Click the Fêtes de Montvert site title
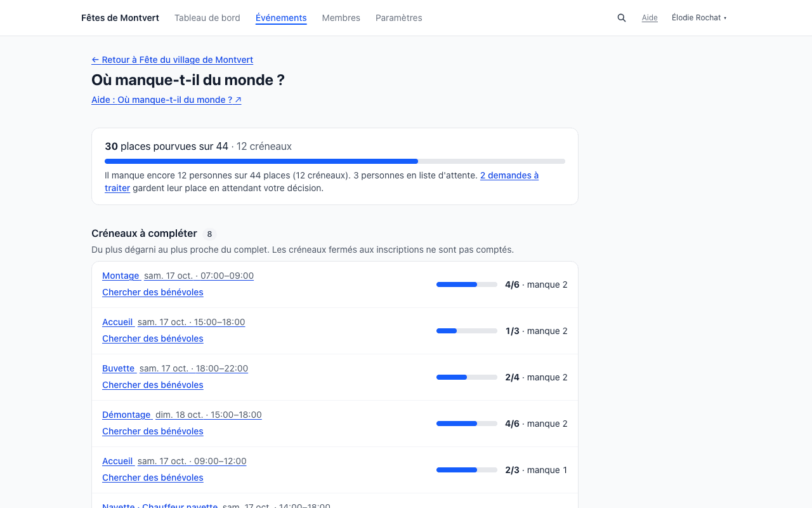812x508 pixels. [x=120, y=18]
